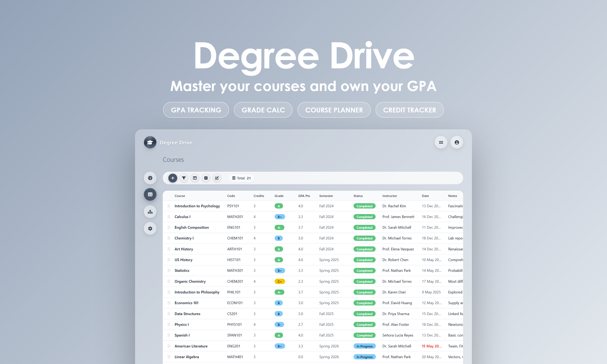The image size is (607, 364).
Task: Click the B+ grade badge for Calculus I
Action: coord(280,217)
